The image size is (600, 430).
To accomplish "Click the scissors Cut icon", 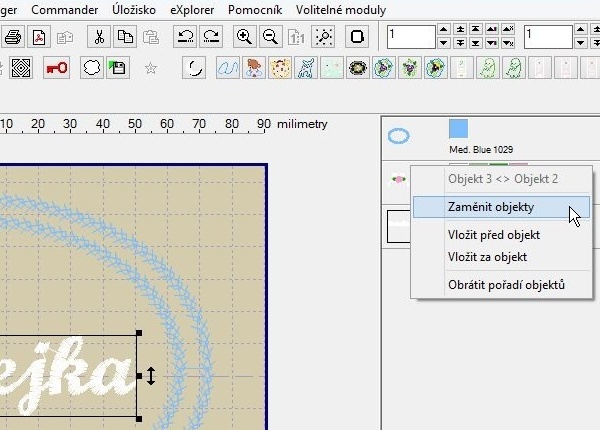I will [x=99, y=38].
